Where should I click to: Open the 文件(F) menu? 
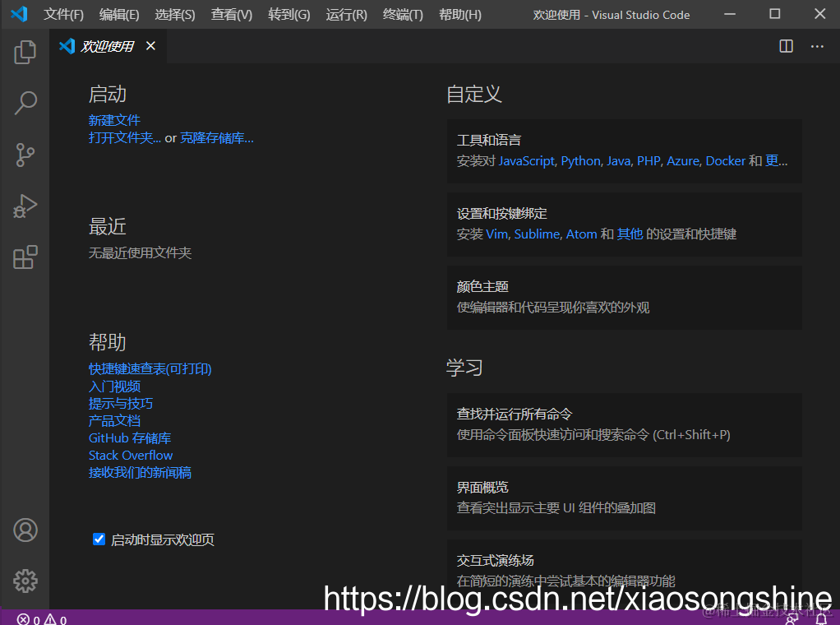pyautogui.click(x=63, y=15)
